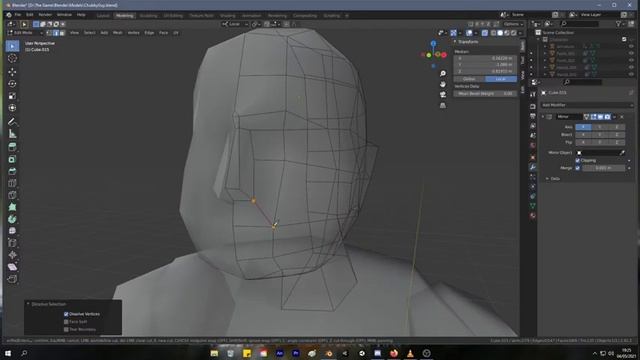This screenshot has width=640, height=360.
Task: Open the Mesh menu in viewport header
Action: [118, 33]
